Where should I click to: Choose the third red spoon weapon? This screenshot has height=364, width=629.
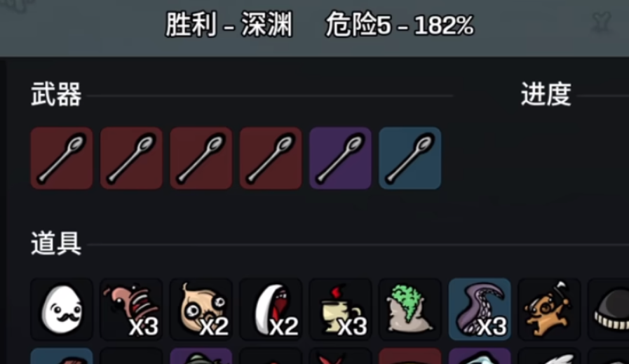tap(201, 158)
